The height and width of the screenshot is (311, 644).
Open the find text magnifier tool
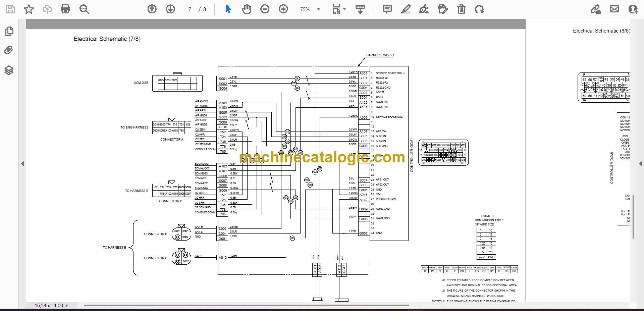(84, 9)
